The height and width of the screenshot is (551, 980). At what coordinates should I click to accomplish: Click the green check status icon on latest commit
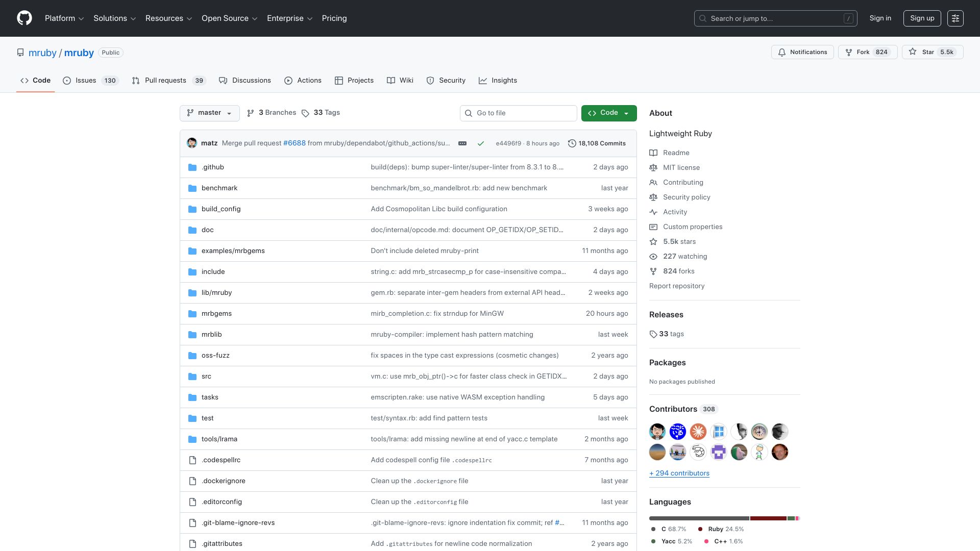[x=480, y=143]
